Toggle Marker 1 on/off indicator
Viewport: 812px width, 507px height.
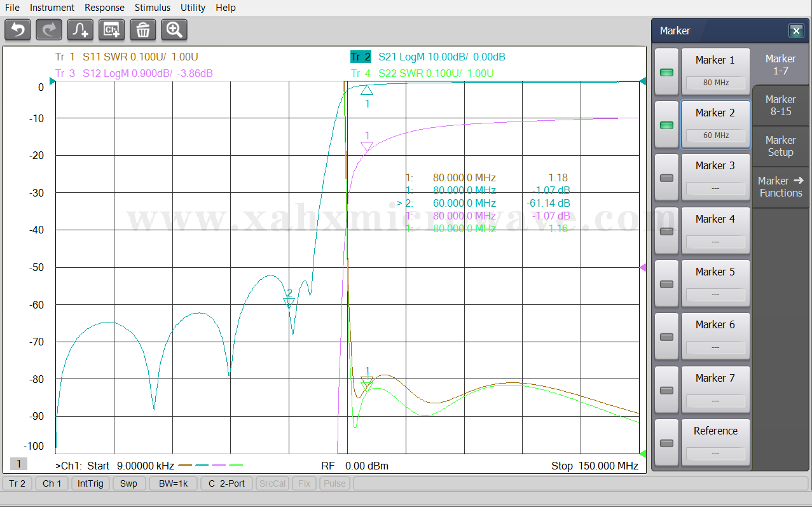666,73
